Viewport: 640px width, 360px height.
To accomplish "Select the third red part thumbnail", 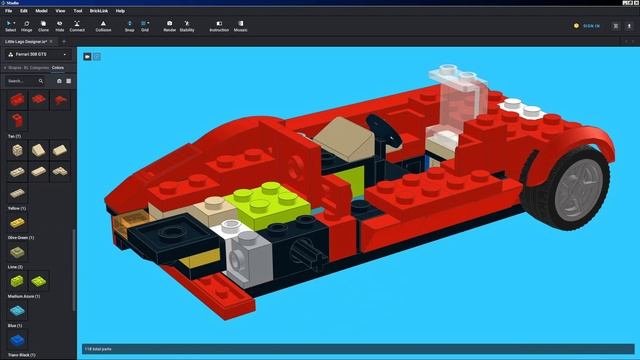I will [60, 100].
